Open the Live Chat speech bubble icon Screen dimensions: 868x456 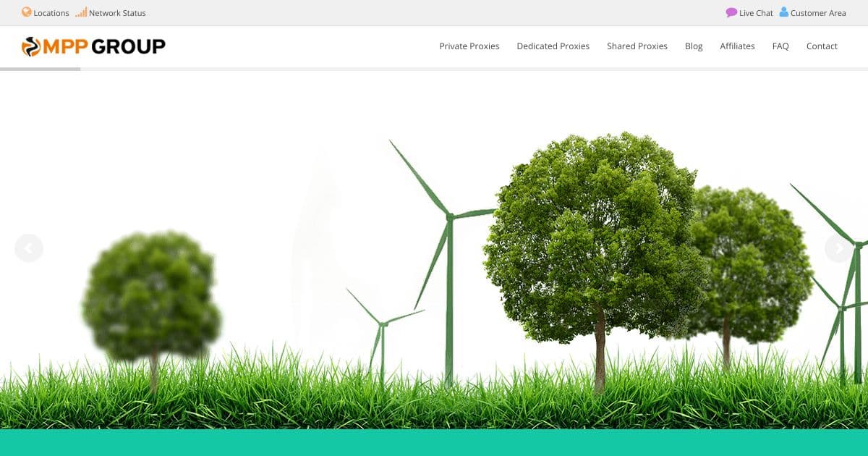click(x=731, y=12)
